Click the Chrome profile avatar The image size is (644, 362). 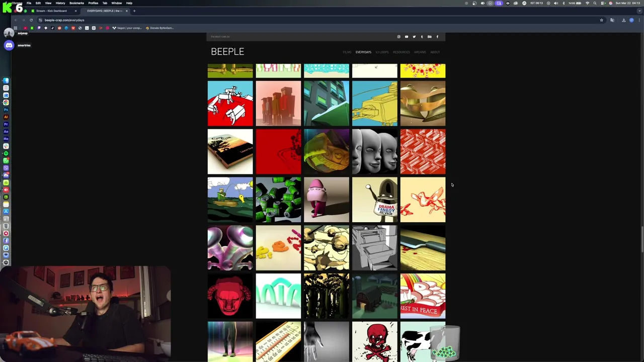coord(631,20)
